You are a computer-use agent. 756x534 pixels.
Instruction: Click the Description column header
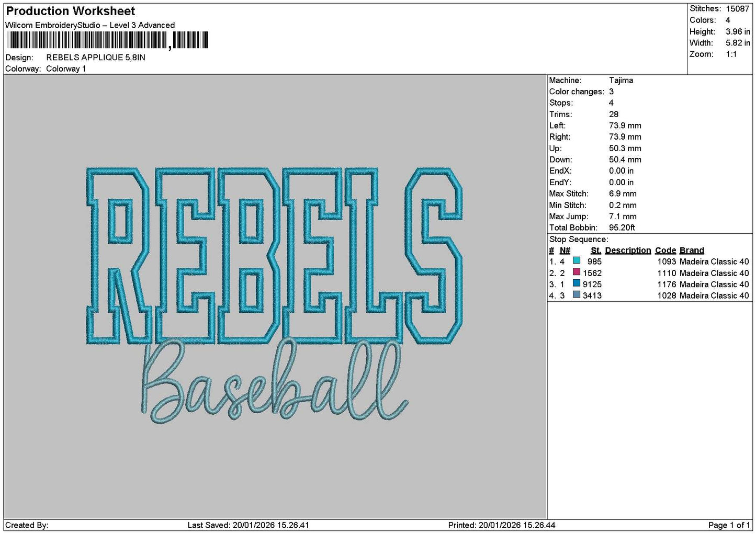click(x=628, y=251)
